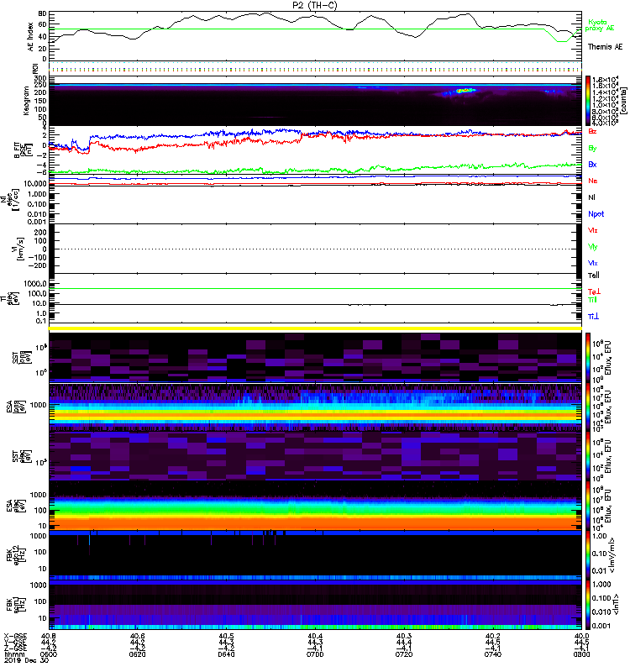The width and height of the screenshot is (630, 672).
Task: Click the "0720" time tick label
Action: pyautogui.click(x=404, y=654)
